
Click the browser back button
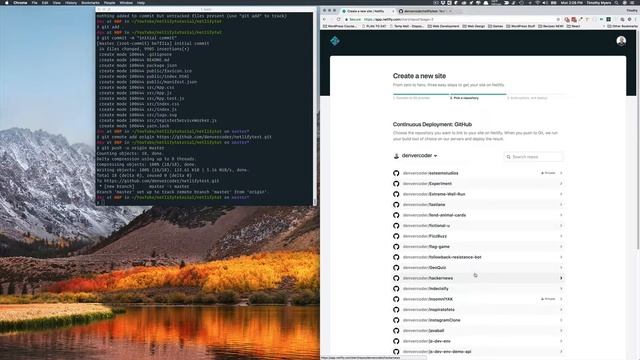pyautogui.click(x=324, y=19)
